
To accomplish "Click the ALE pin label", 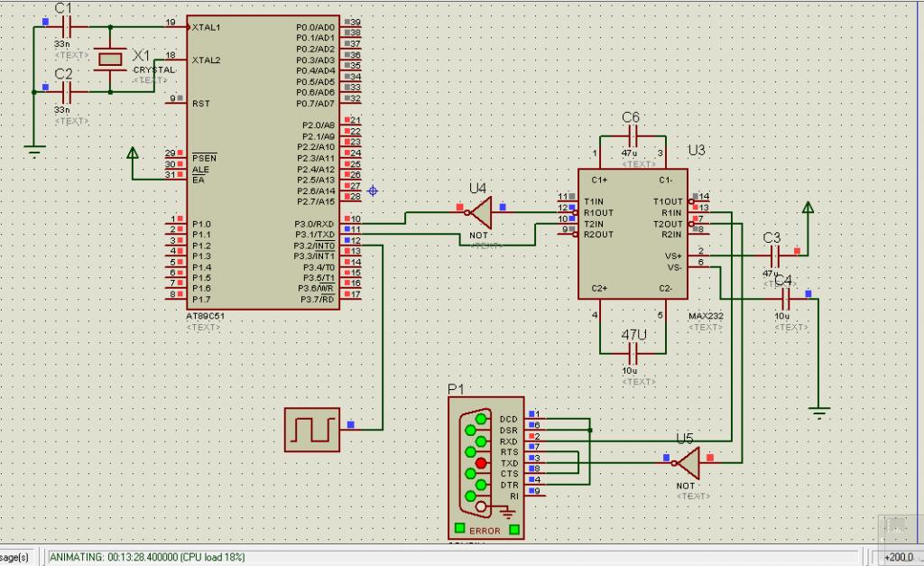I will click(x=200, y=169).
